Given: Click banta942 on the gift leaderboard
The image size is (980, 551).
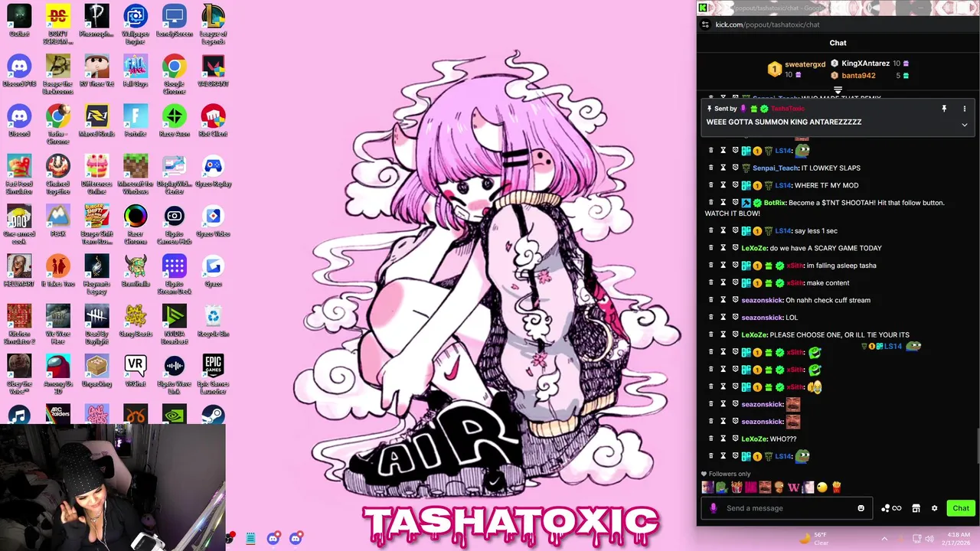Looking at the screenshot, I should pos(858,76).
